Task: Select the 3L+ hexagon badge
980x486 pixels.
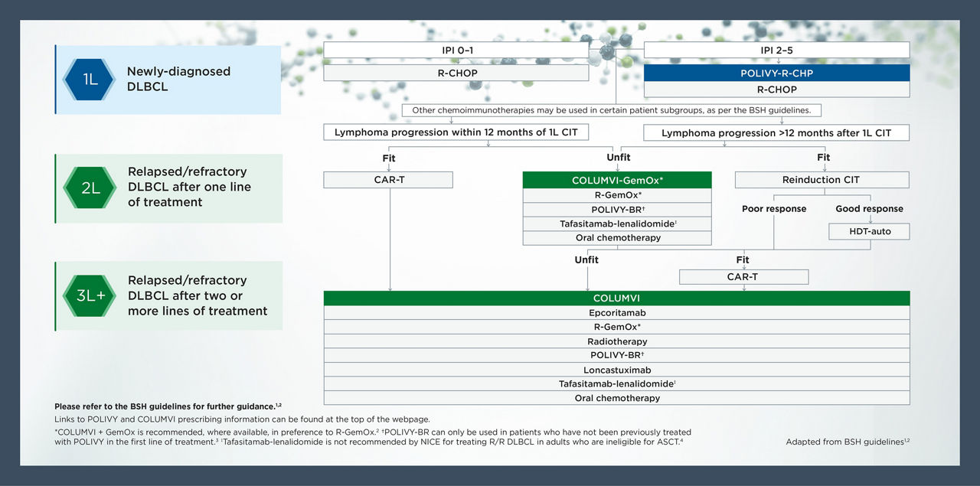Action: coord(91,295)
